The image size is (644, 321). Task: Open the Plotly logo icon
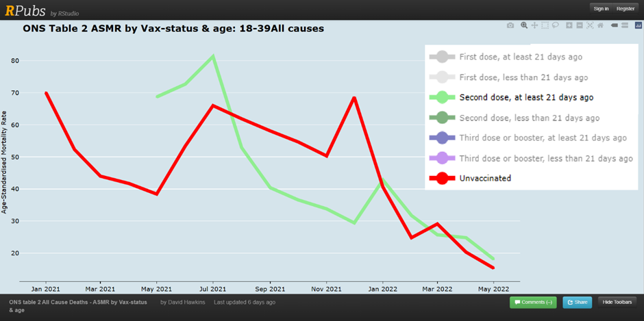638,25
